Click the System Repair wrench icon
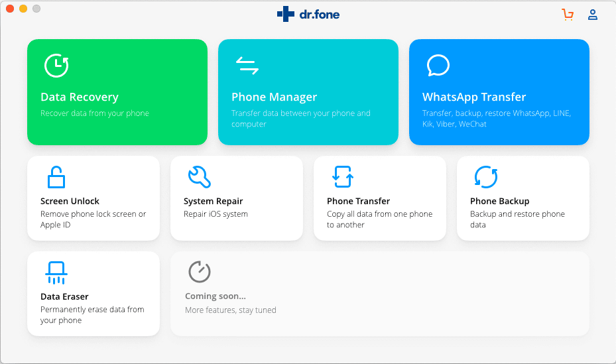 [x=200, y=177]
